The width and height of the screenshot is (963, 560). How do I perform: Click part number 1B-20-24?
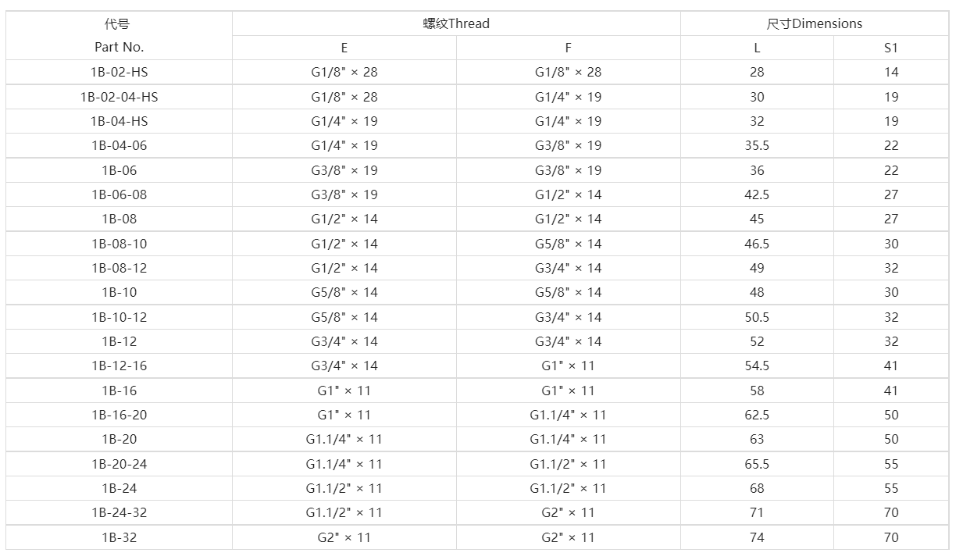tap(119, 464)
